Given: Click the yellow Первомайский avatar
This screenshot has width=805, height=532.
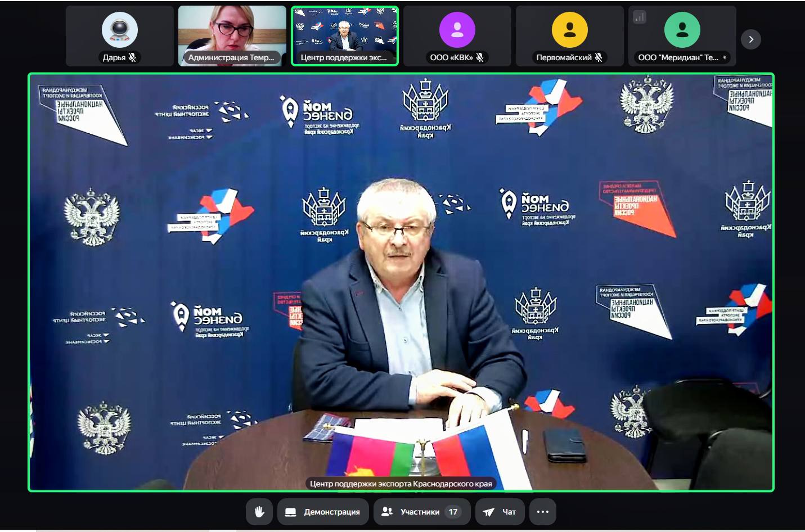Looking at the screenshot, I should click(569, 30).
